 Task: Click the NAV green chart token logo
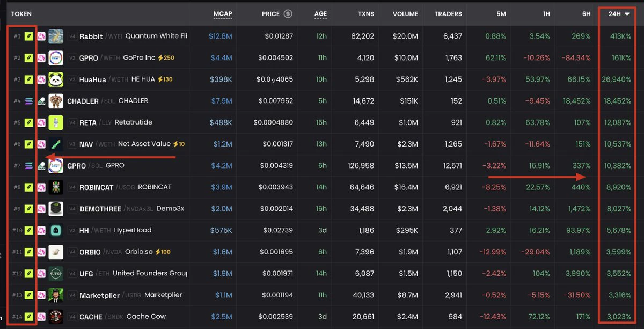pyautogui.click(x=56, y=144)
